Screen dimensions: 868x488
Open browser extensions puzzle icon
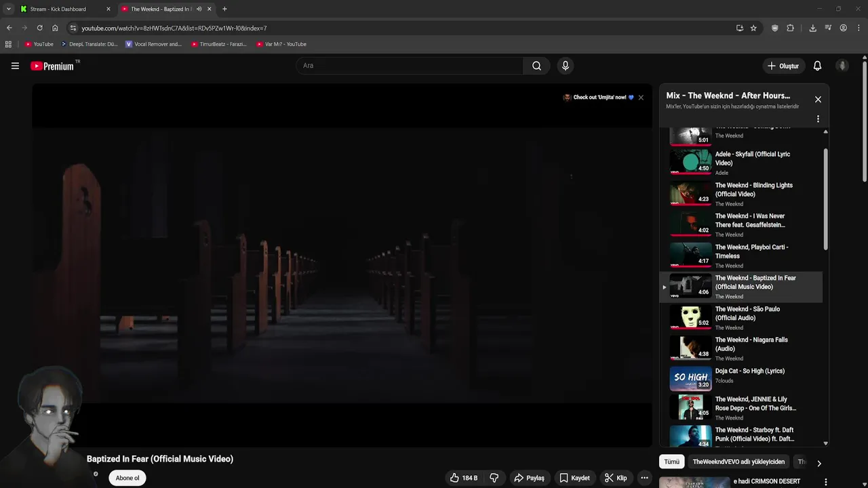[x=790, y=28]
